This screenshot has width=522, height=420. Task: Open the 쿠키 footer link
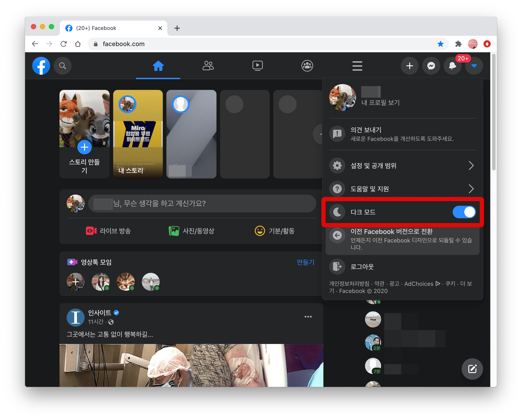pos(450,284)
